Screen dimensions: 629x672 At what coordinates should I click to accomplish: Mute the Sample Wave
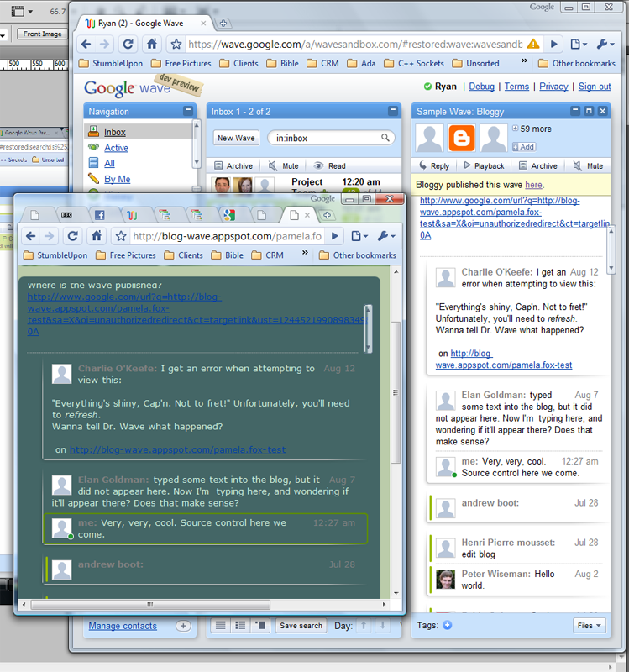click(588, 166)
